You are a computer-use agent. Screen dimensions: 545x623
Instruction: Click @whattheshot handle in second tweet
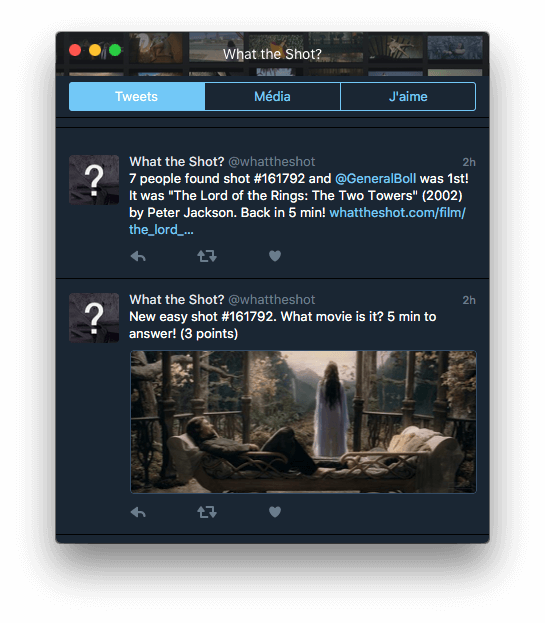tap(272, 300)
